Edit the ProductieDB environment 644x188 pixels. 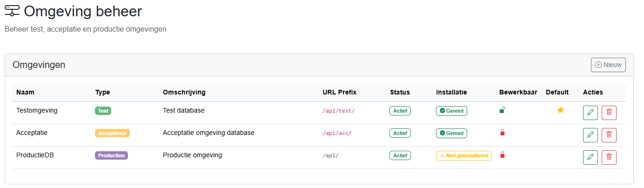tap(590, 157)
